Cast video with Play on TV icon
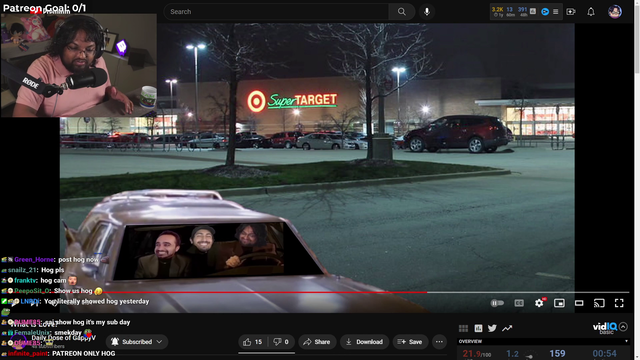640x360 pixels. pyautogui.click(x=599, y=303)
